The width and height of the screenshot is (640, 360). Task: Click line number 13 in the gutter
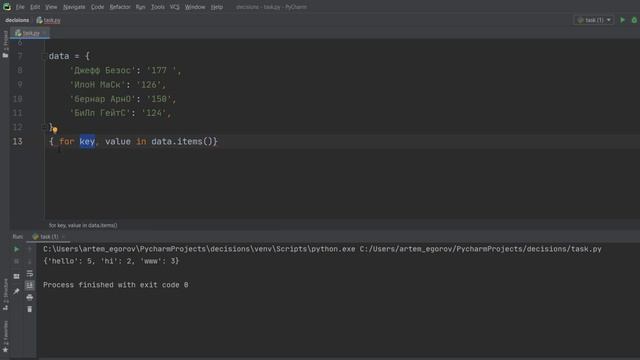coord(18,142)
